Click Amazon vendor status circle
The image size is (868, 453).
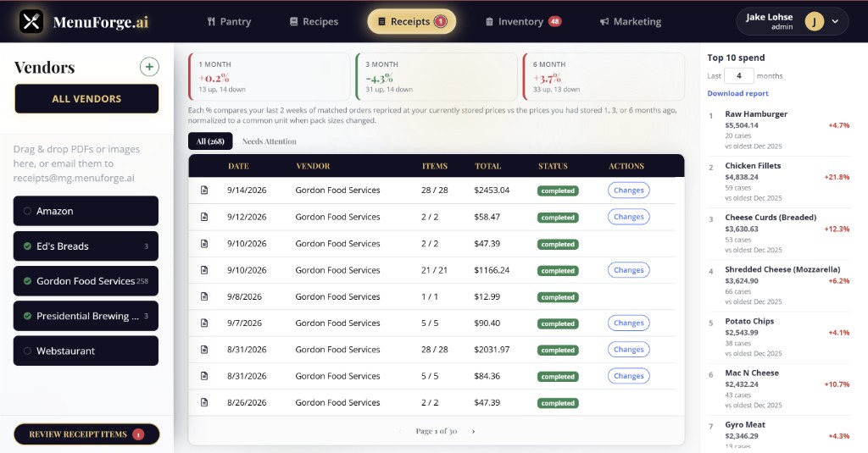[x=27, y=211]
